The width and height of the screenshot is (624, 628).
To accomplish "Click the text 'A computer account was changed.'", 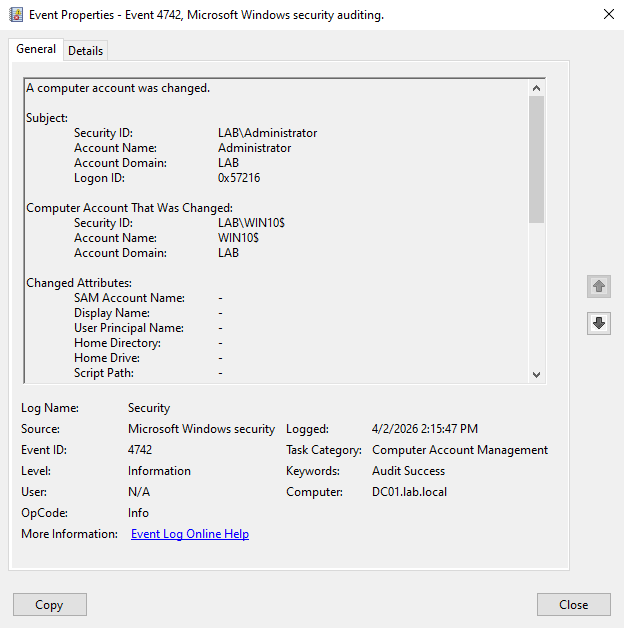I will pos(118,88).
